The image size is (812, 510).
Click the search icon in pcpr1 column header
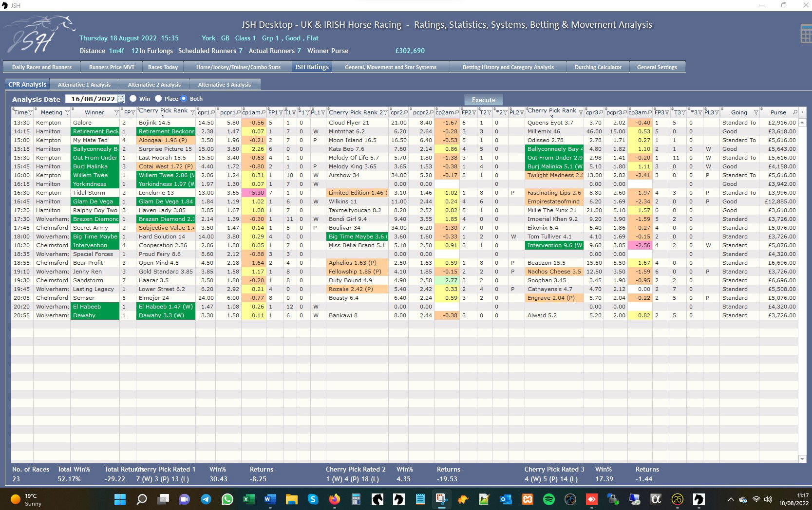(239, 112)
